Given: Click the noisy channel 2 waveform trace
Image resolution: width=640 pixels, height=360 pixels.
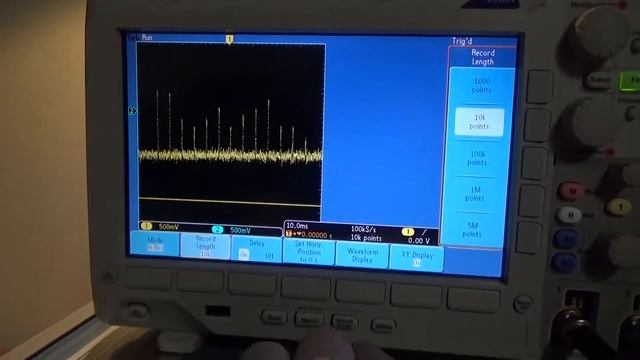Looking at the screenshot, I should [231, 156].
